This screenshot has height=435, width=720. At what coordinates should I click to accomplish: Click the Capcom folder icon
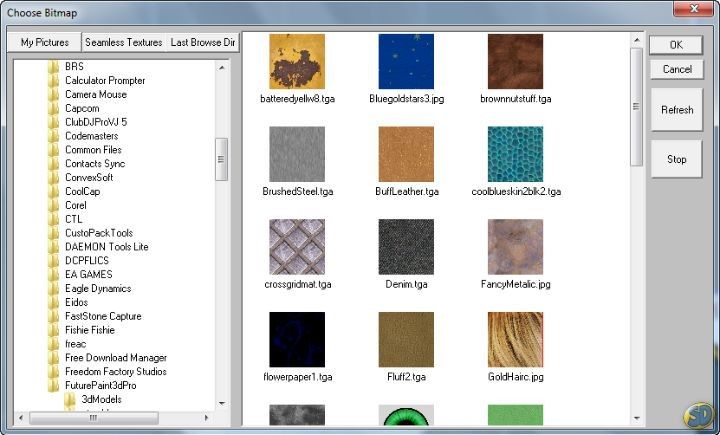click(53, 108)
